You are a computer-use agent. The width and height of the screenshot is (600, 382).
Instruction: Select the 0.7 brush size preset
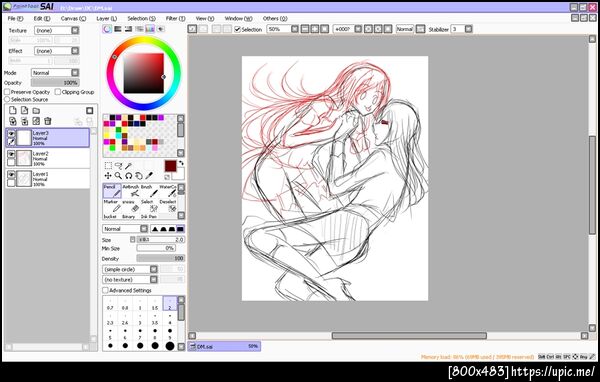pyautogui.click(x=110, y=304)
